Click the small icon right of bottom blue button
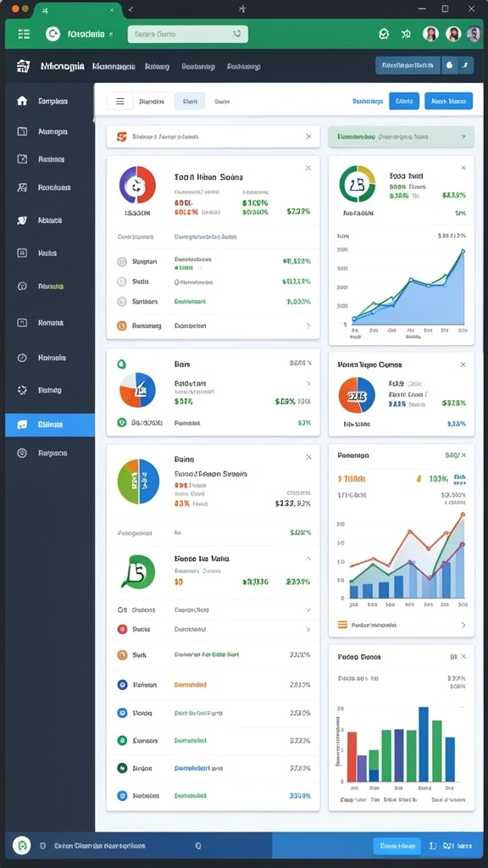This screenshot has height=868, width=488. click(433, 846)
